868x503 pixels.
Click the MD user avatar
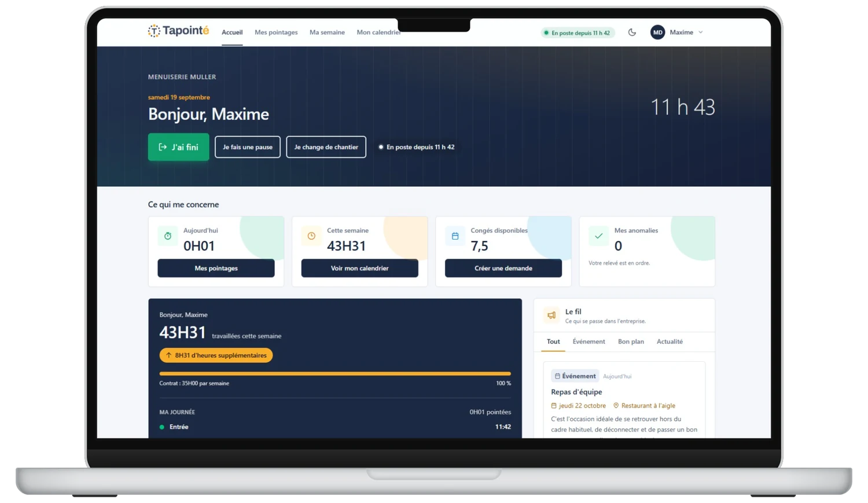657,32
